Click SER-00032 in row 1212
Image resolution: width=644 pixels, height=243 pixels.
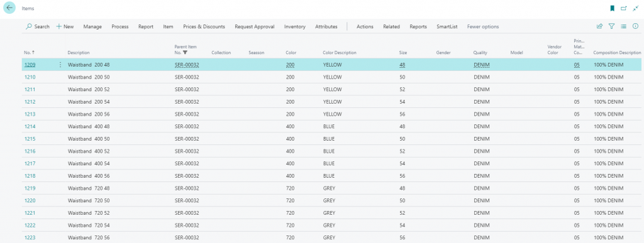point(187,102)
